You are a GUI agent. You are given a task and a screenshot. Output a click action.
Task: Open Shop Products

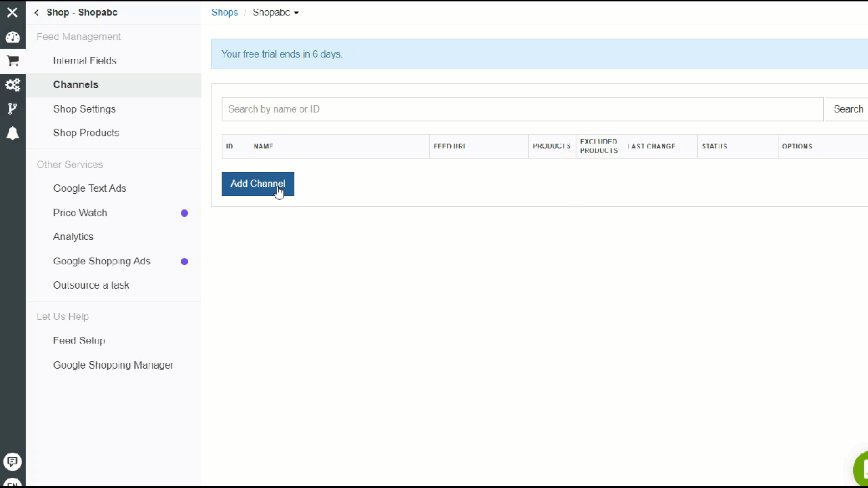[86, 133]
